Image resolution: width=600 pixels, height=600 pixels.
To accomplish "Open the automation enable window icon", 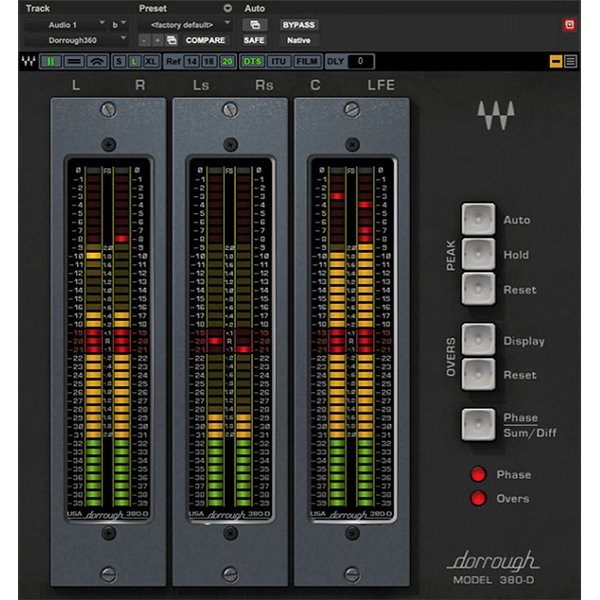I will [255, 25].
